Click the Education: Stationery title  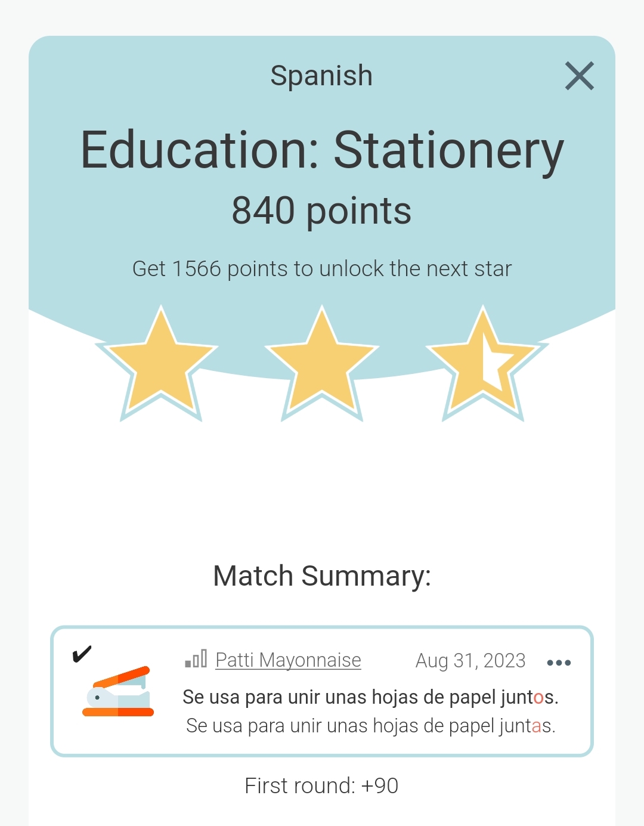[322, 150]
